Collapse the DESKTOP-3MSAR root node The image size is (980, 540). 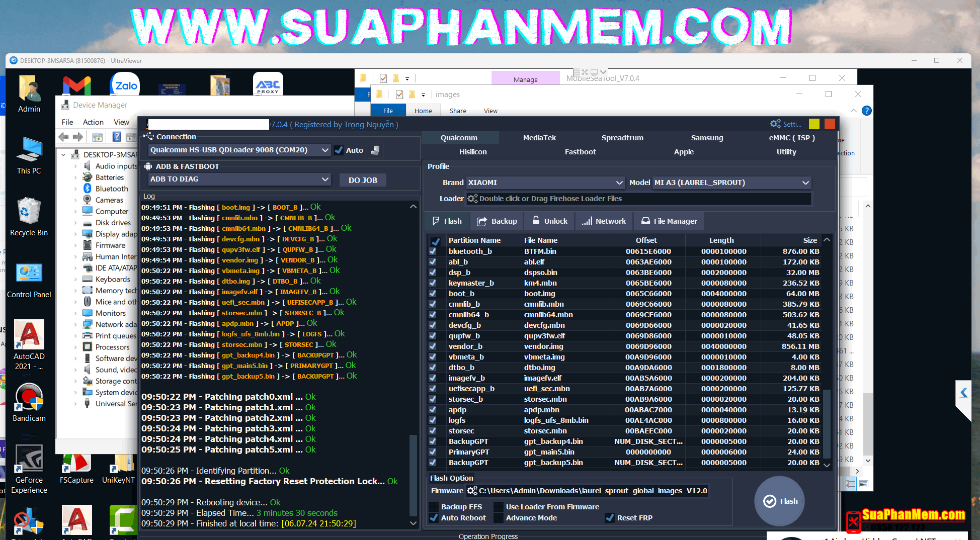point(63,155)
